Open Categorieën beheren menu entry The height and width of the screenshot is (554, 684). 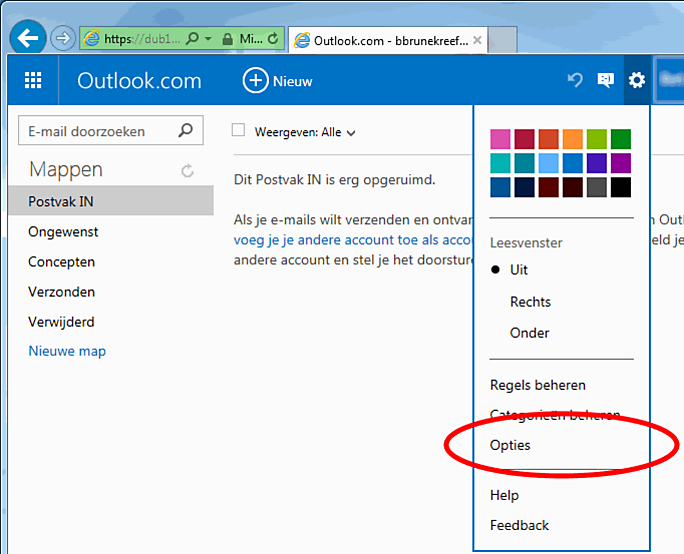[x=555, y=415]
